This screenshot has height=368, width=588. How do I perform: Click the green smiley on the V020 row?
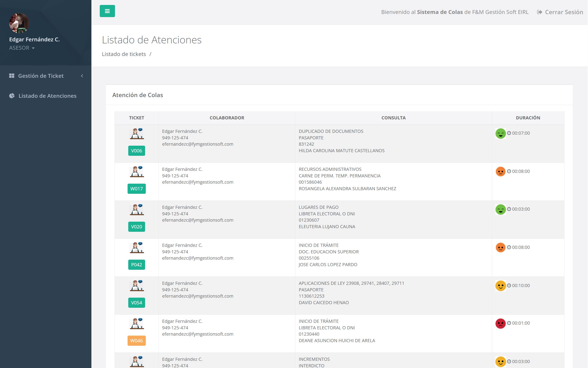[501, 209]
